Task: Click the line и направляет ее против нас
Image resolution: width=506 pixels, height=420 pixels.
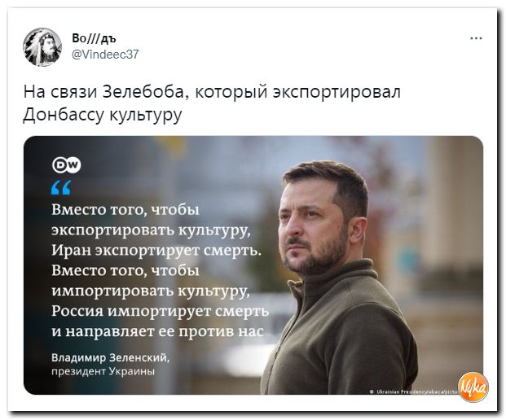Action: coord(158,331)
